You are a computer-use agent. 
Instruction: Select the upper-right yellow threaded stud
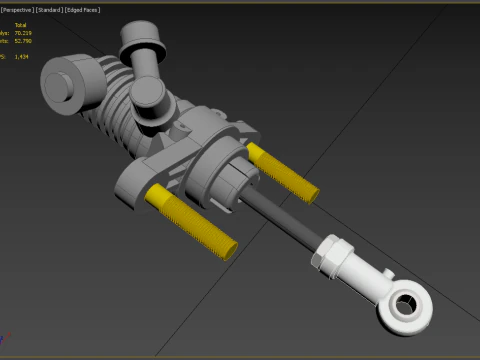[x=283, y=173]
